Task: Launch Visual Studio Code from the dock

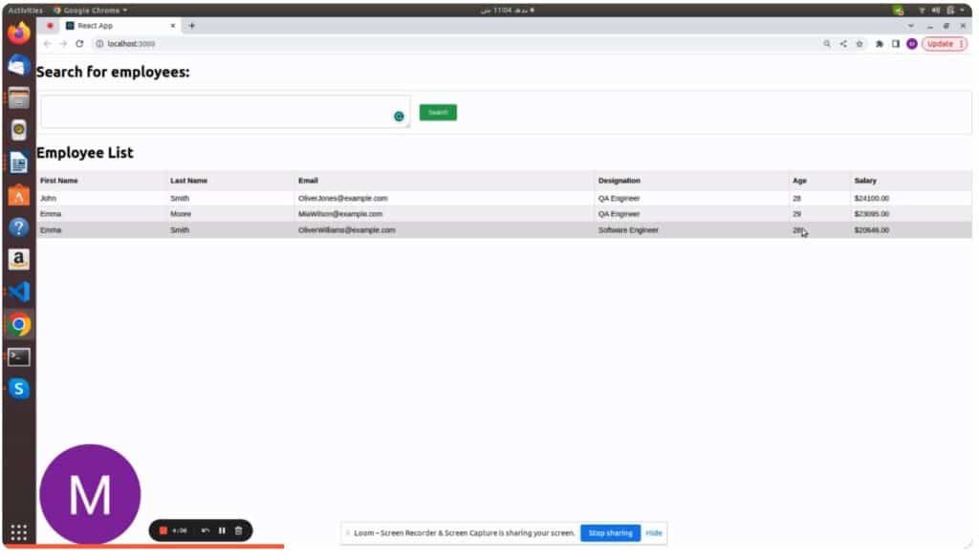Action: (x=19, y=292)
